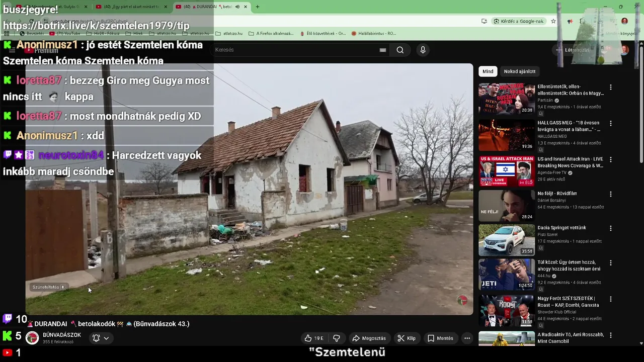Image resolution: width=644 pixels, height=362 pixels.
Task: Select the Neked ajánlott filter chip
Action: [520, 71]
